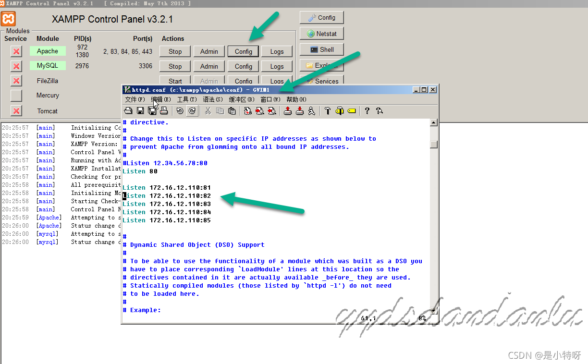Click the Load Session icon in GVIM
This screenshot has height=364, width=588.
288,111
